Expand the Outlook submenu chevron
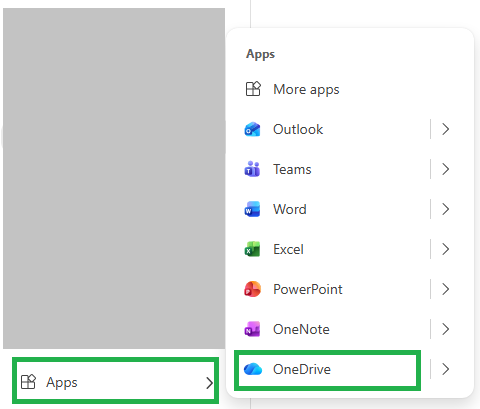Image resolution: width=480 pixels, height=409 pixels. coord(446,129)
